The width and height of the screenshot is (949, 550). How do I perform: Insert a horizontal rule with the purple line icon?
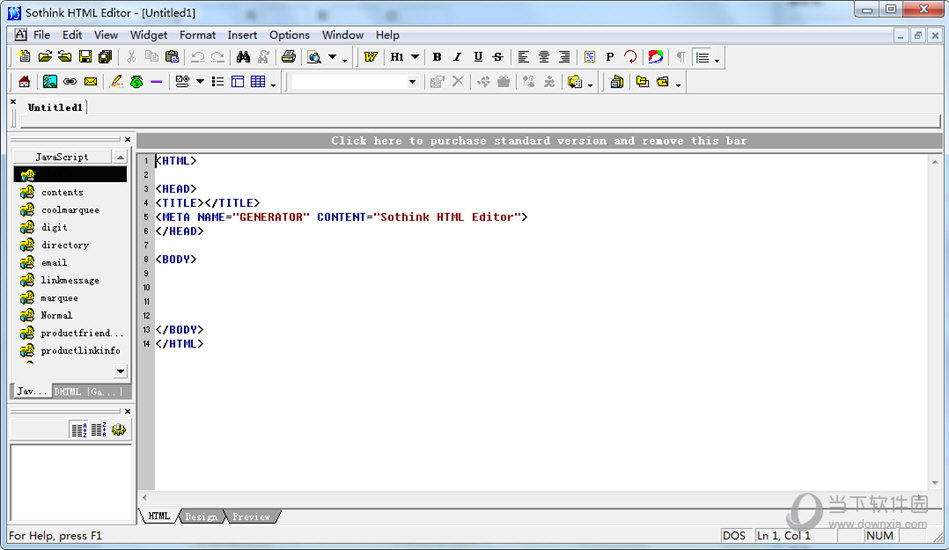coord(156,82)
